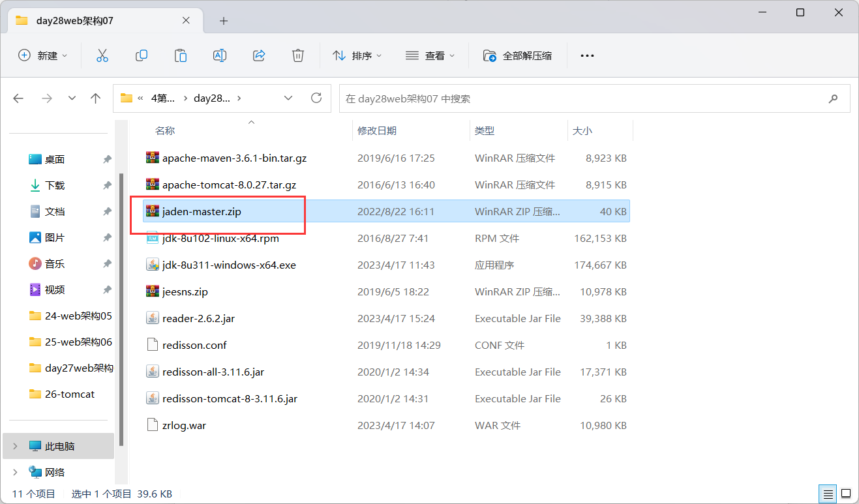The image size is (859, 504).
Task: Open the New (新建) dropdown
Action: coord(43,55)
